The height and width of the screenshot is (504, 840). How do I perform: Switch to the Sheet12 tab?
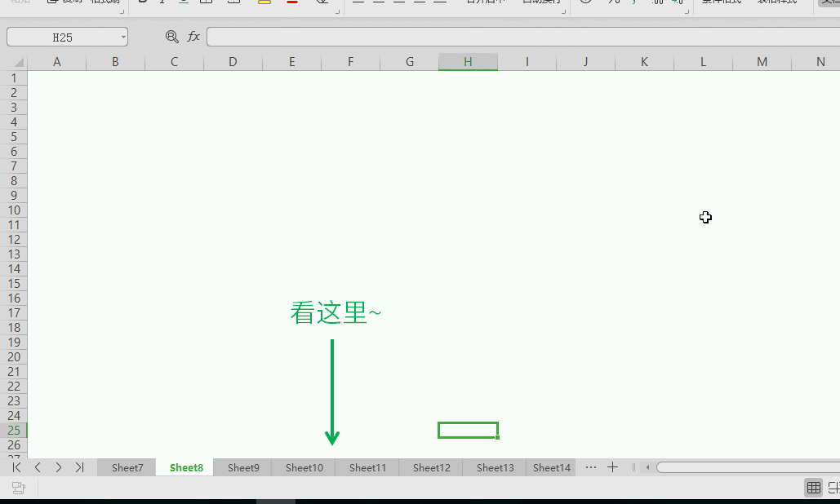point(431,467)
